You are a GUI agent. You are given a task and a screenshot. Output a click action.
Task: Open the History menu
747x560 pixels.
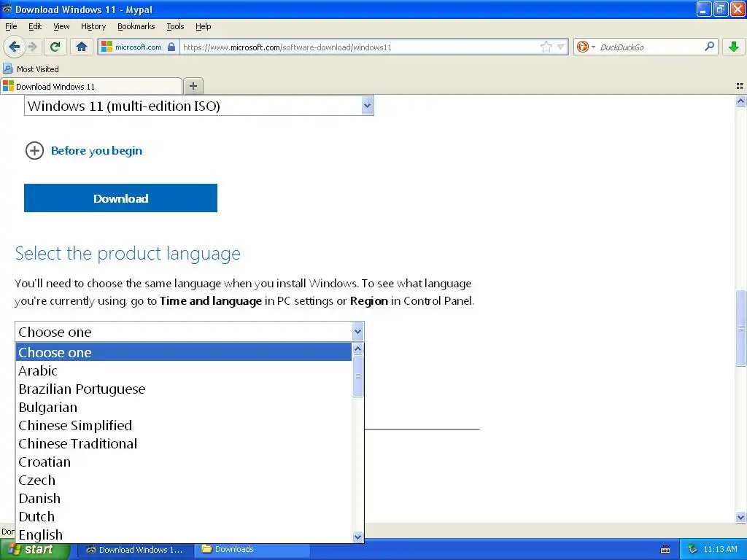(93, 26)
